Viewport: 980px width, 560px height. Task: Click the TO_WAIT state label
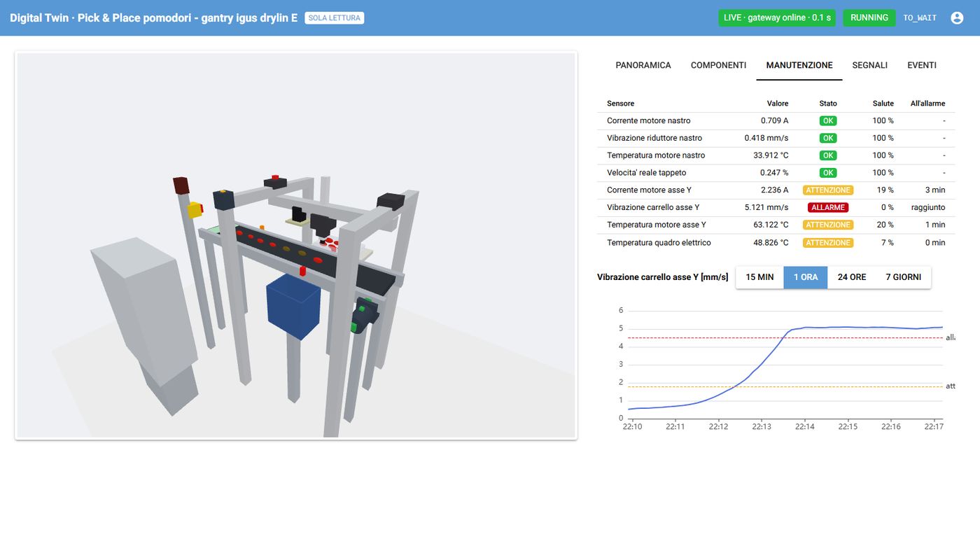[920, 18]
